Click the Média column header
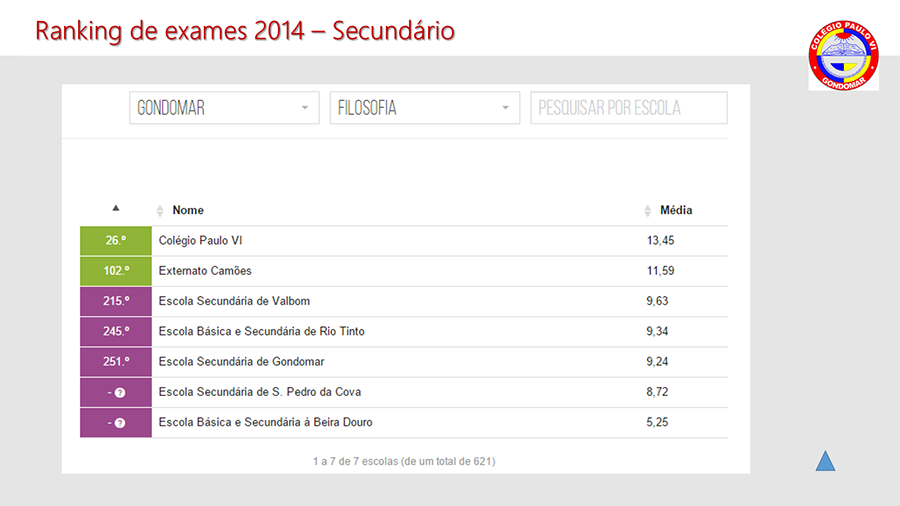Screen dimensions: 900x506 (x=676, y=210)
